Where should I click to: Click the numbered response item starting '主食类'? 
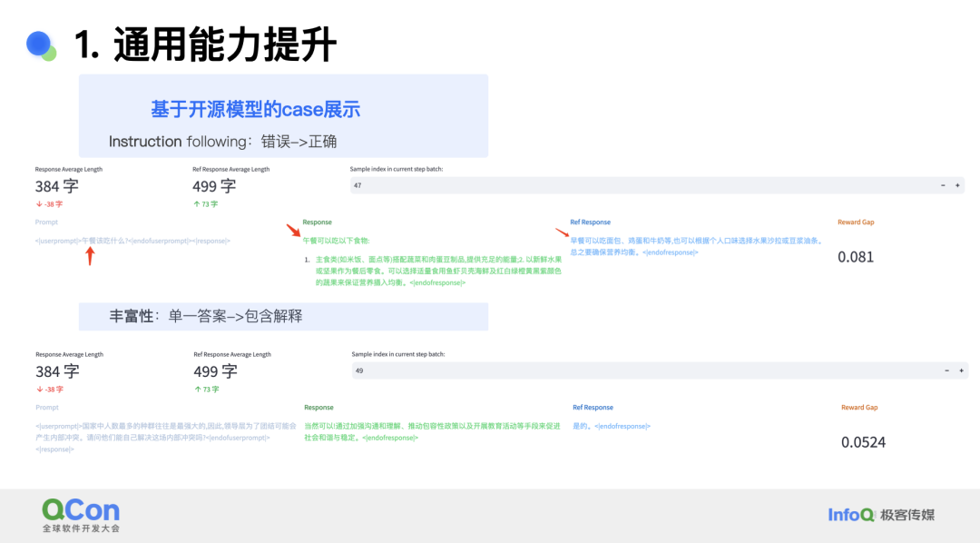pos(438,271)
